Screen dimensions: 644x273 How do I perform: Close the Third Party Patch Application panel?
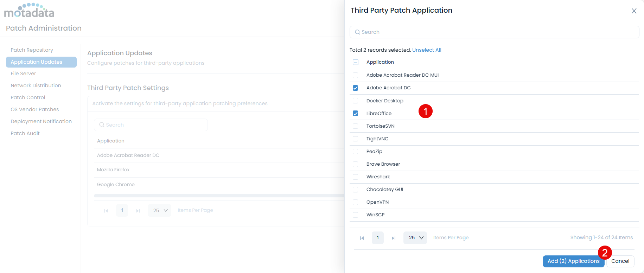point(634,11)
